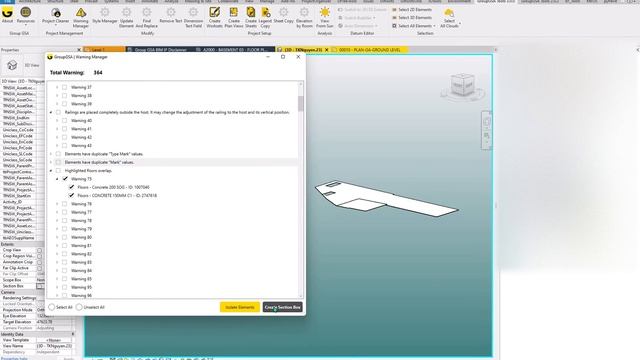The height and width of the screenshot is (360, 640).
Task: Check duplicate "Type Mark" values checkbox
Action: click(x=58, y=154)
